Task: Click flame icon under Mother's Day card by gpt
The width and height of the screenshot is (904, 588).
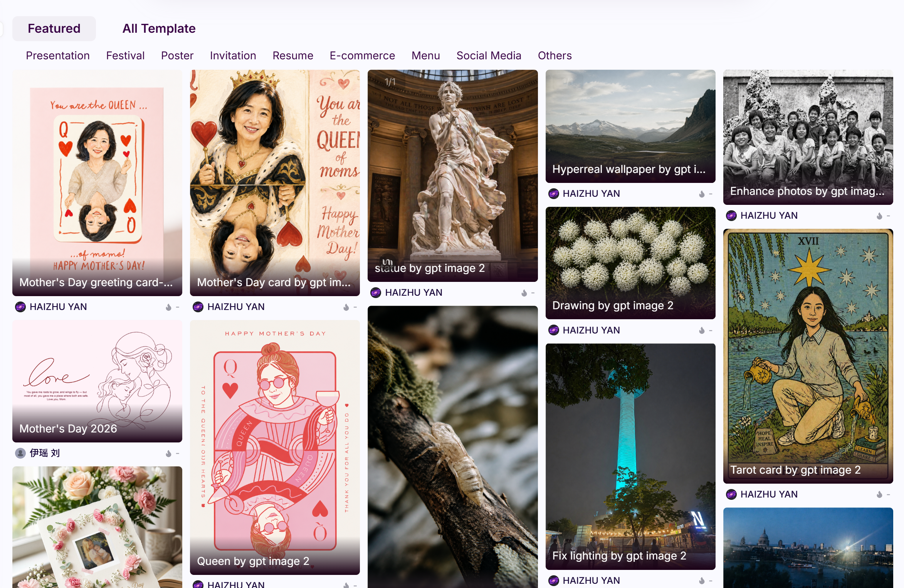Action: pos(346,307)
